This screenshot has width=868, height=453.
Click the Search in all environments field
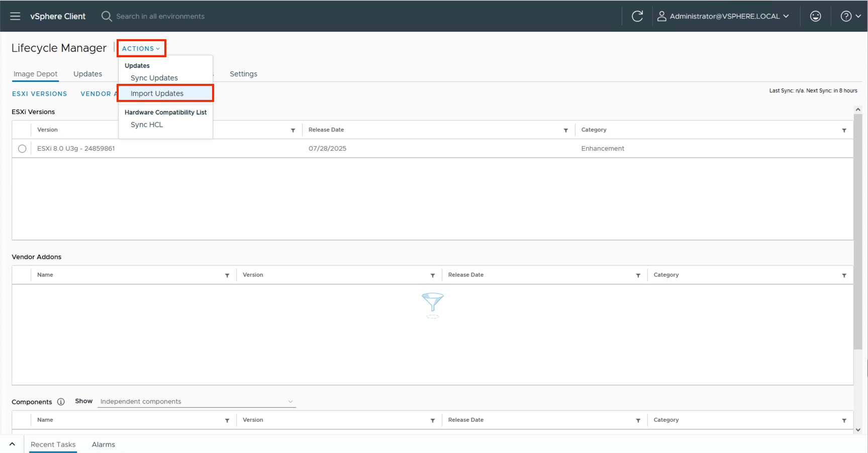[x=160, y=16]
